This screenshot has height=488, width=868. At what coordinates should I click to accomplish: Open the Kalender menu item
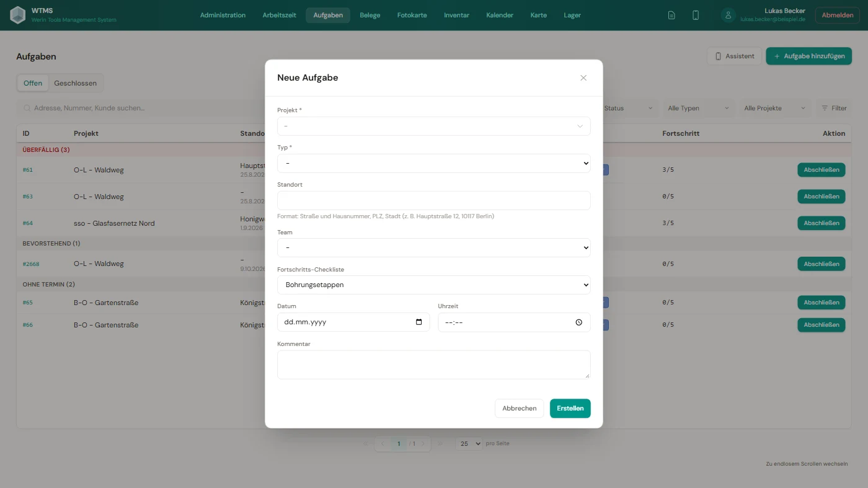point(500,16)
